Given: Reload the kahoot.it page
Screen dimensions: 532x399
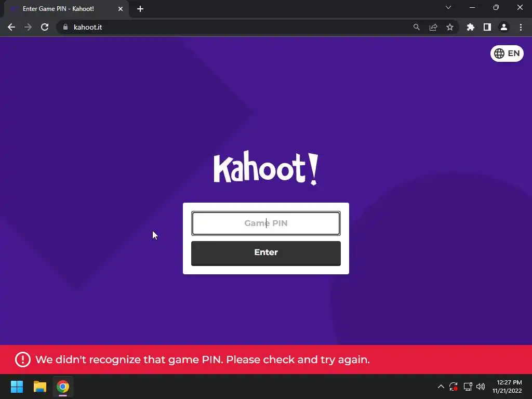Looking at the screenshot, I should point(45,27).
